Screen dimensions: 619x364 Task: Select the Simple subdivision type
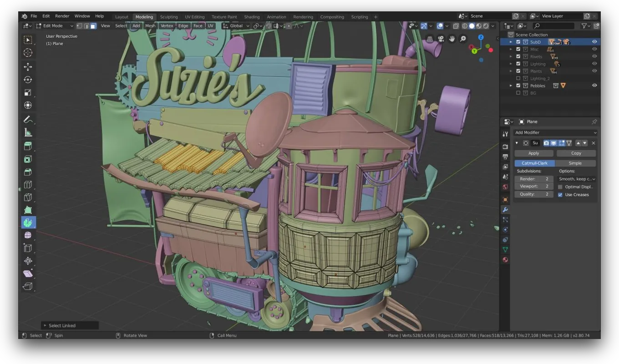click(x=575, y=163)
